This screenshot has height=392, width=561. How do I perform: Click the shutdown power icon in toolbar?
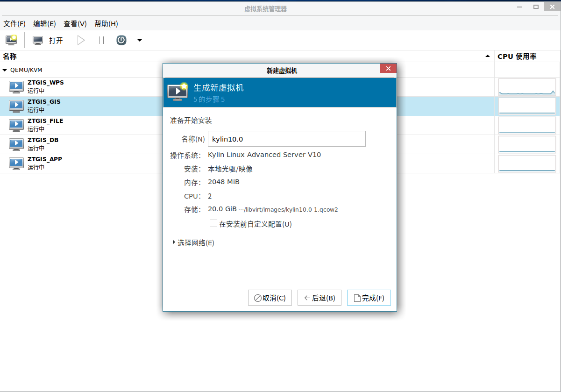click(121, 40)
